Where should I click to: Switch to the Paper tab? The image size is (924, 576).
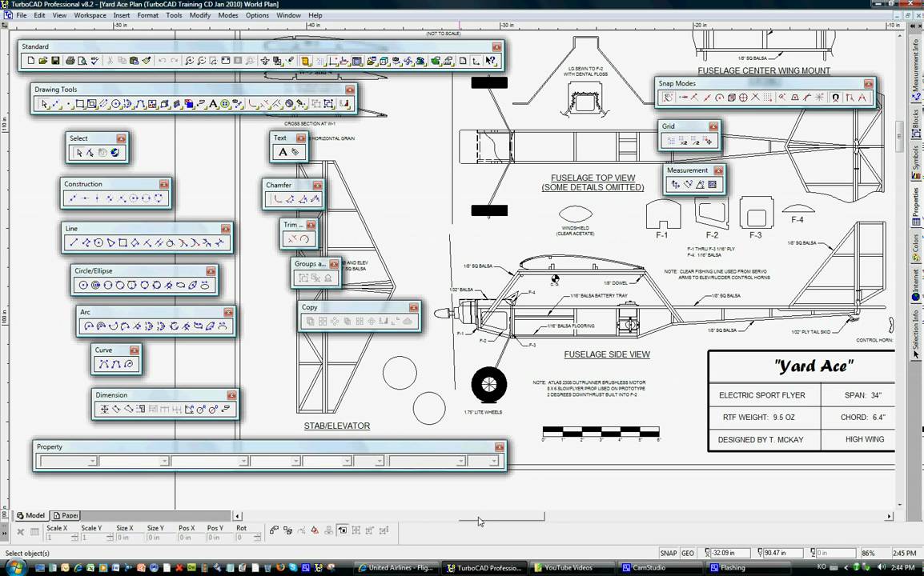click(66, 515)
